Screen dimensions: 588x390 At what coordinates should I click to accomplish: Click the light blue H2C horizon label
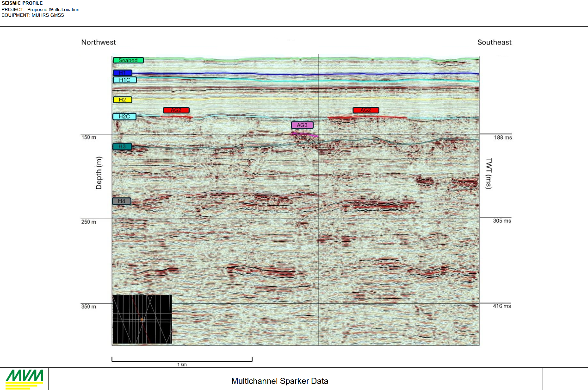point(124,116)
